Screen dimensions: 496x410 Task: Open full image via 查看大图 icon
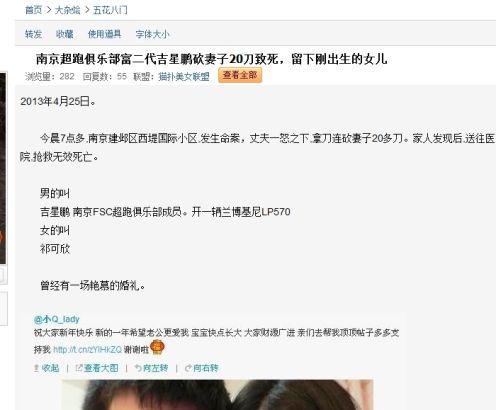coord(97,368)
